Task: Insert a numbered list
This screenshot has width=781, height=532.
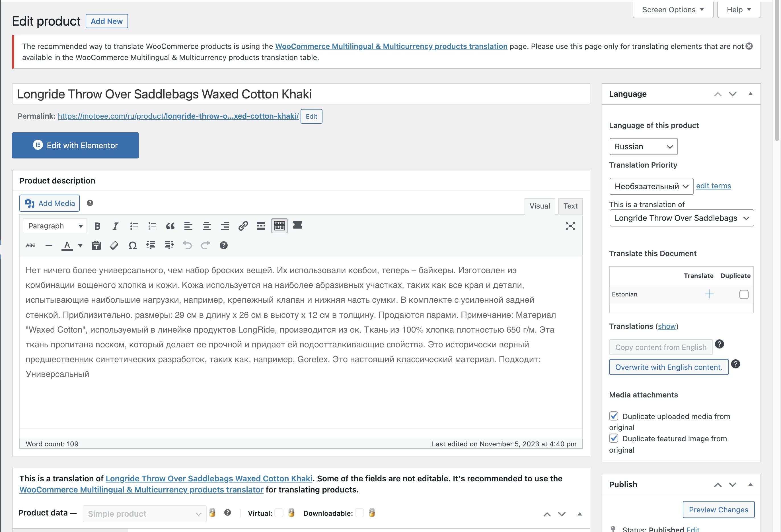Action: pyautogui.click(x=152, y=226)
